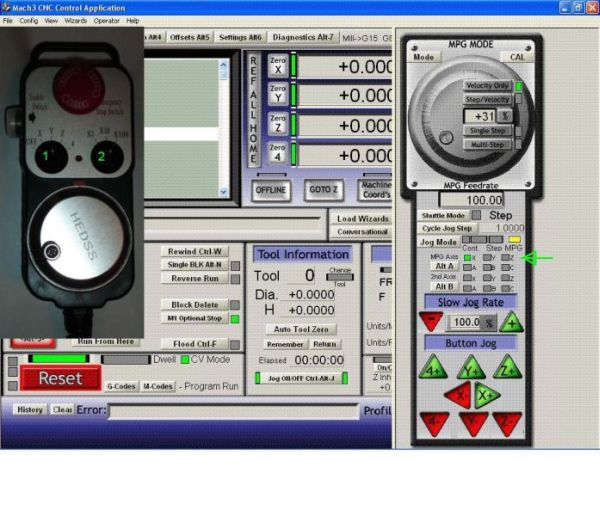Image resolution: width=600 pixels, height=516 pixels.
Task: Click Rewind Ctrl-W button
Action: [x=194, y=251]
